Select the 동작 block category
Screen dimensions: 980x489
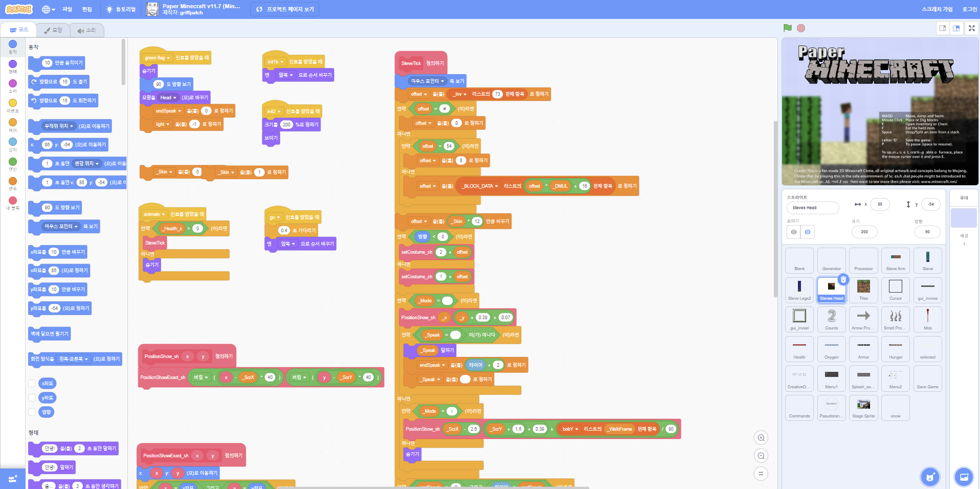coord(13,47)
